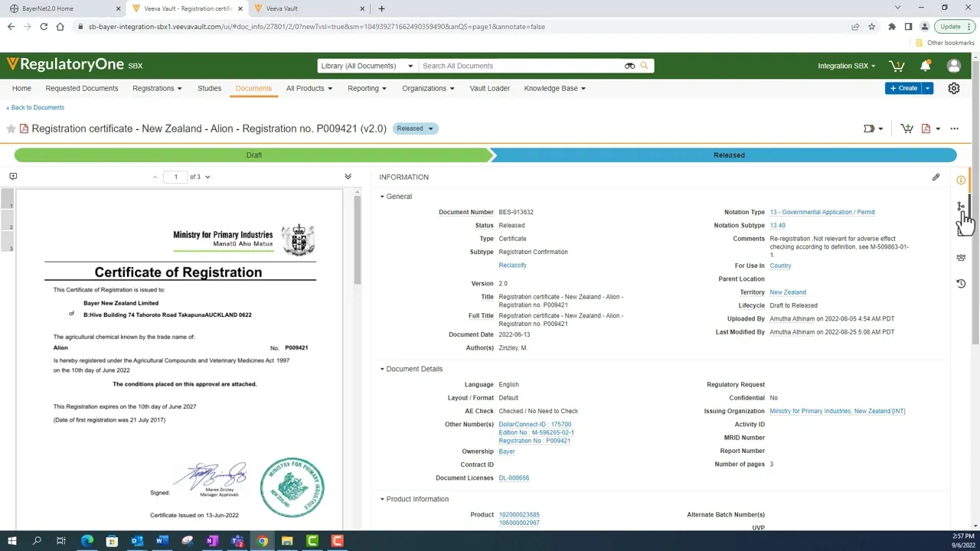980x551 pixels.
Task: Open the New Zealand territory link
Action: [x=788, y=292]
